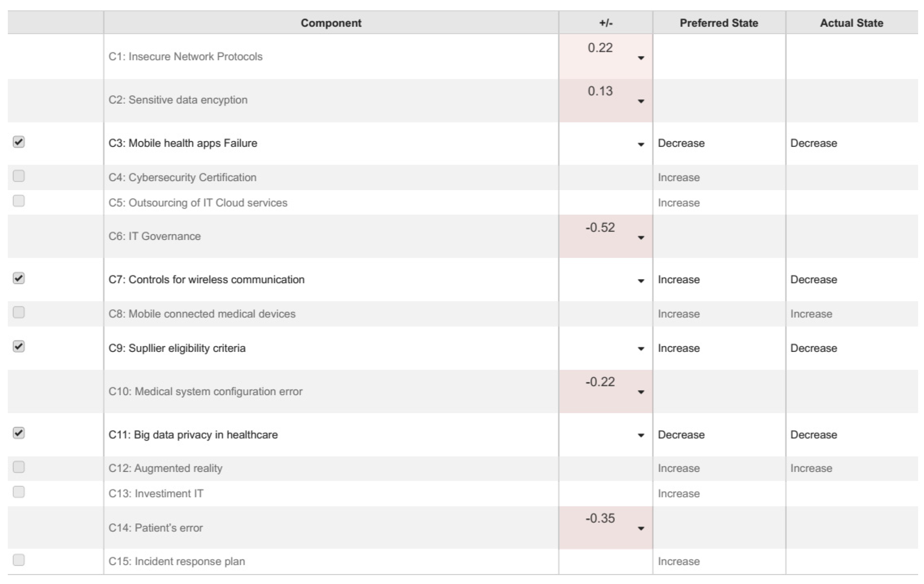Tick the C5 Outsourcing of IT Cloud services checkbox
Viewport: 924px width, 584px height.
point(18,201)
